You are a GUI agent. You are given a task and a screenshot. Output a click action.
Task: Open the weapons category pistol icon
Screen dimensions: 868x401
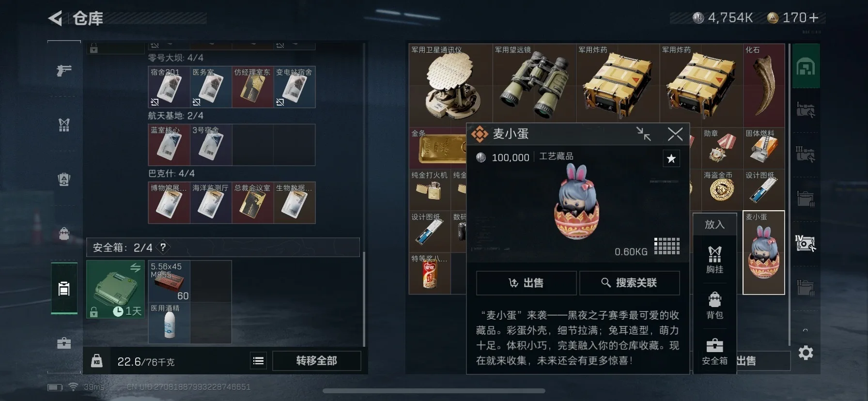click(64, 71)
